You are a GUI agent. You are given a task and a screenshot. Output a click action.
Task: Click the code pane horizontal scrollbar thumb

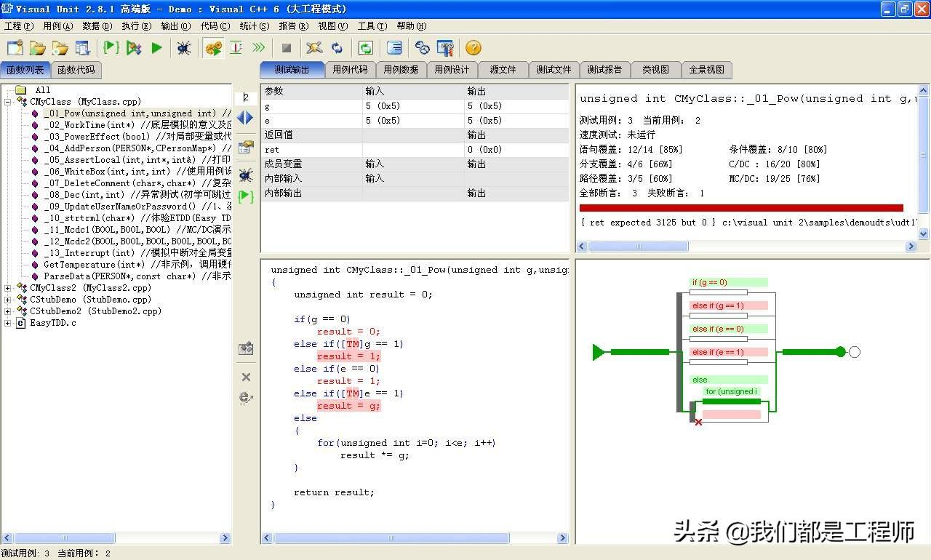pos(391,538)
